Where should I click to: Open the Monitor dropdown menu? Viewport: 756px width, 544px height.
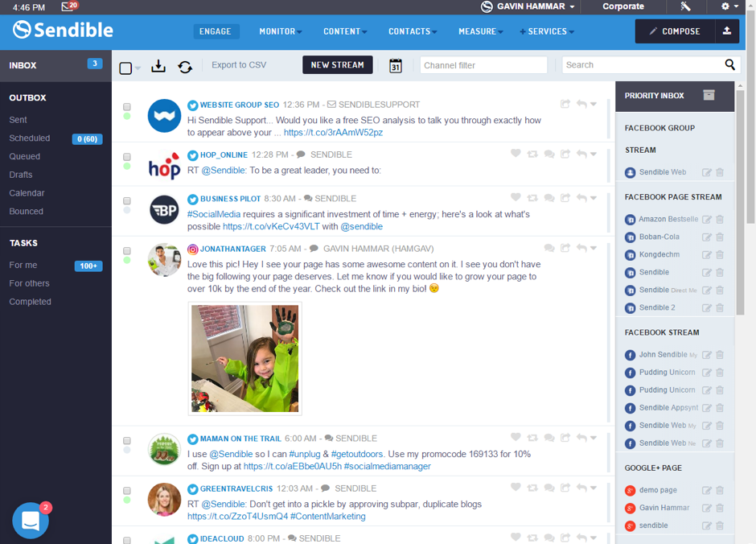(x=281, y=31)
